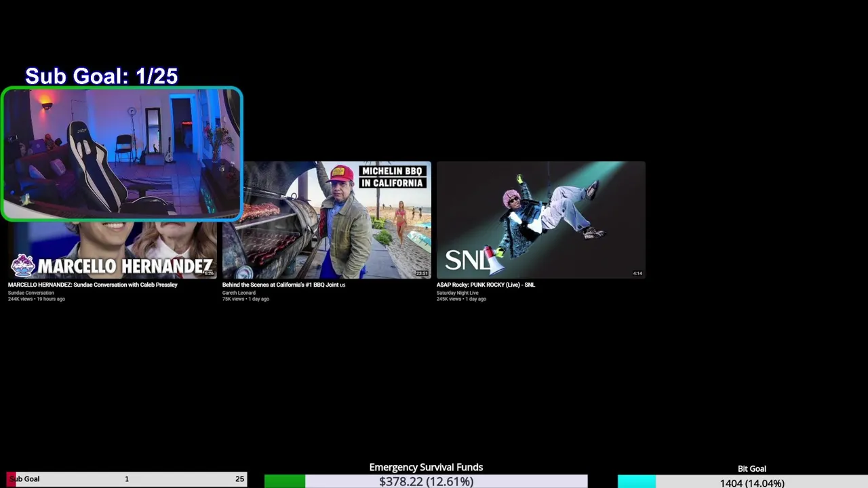Visit the Sundae Conversation channel link
The height and width of the screenshot is (488, 868).
tap(31, 293)
